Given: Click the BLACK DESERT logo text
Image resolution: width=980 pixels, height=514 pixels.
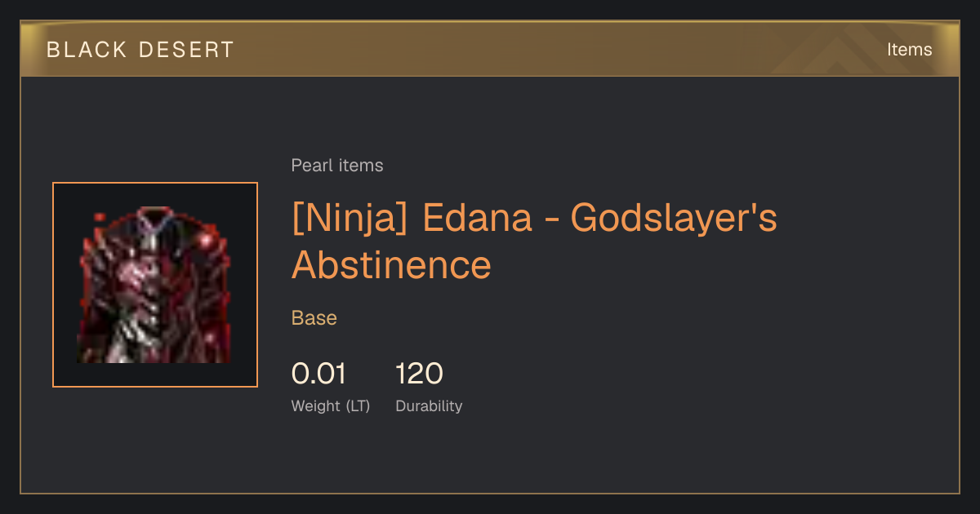Looking at the screenshot, I should (x=140, y=50).
